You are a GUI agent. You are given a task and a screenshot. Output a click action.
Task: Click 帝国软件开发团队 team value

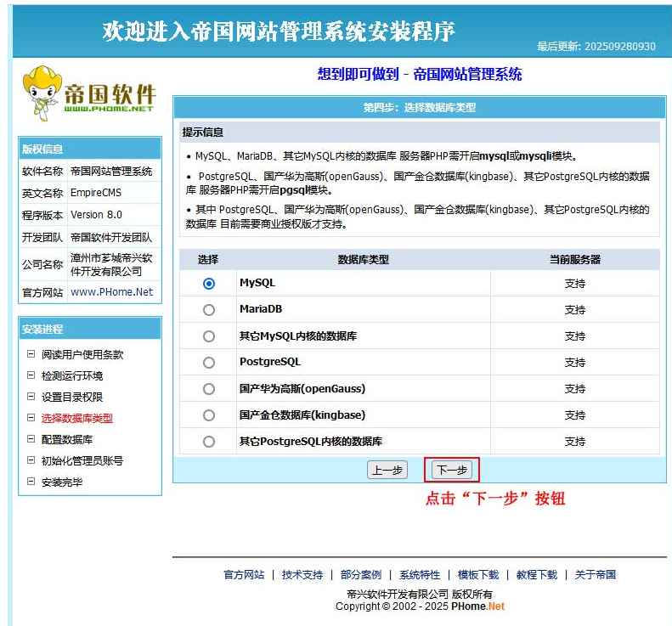[111, 237]
